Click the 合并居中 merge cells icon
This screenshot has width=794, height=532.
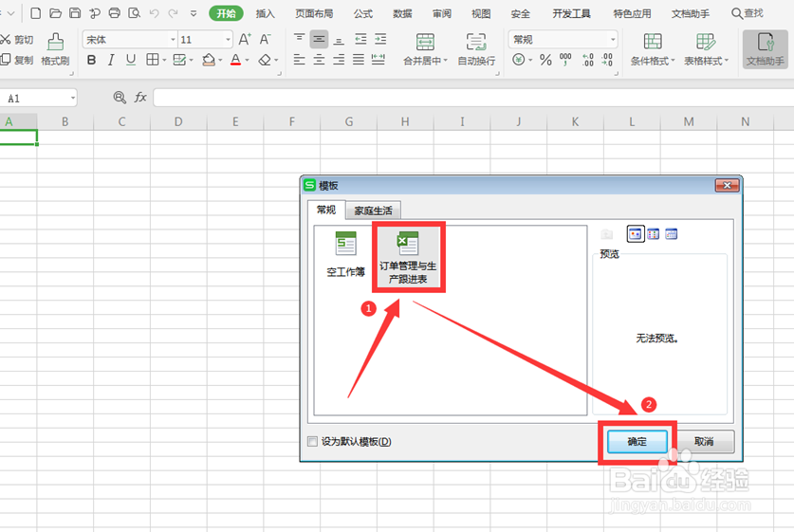425,42
